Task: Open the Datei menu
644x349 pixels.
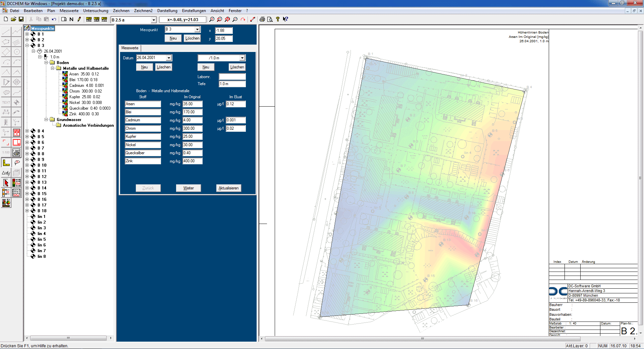Action: click(x=14, y=11)
